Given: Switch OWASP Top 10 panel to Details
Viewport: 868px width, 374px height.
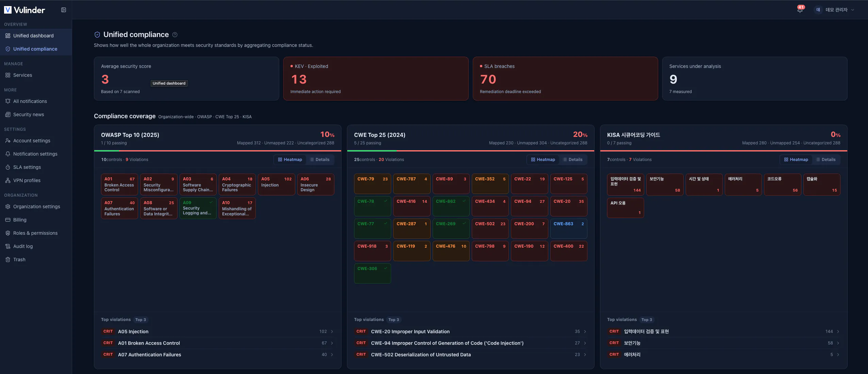Looking at the screenshot, I should pos(320,160).
